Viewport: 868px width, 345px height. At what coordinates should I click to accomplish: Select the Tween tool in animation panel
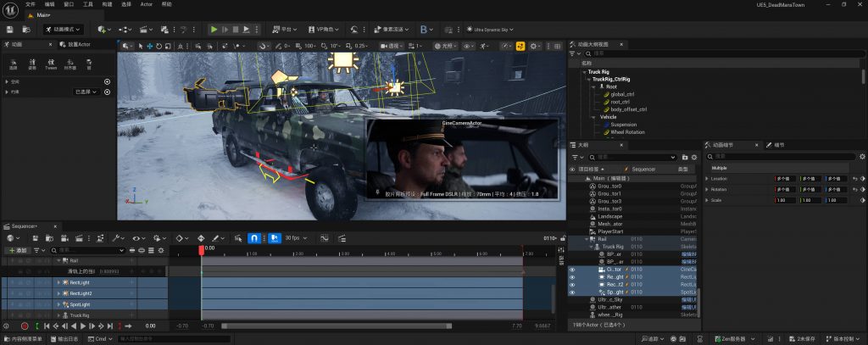pos(50,64)
